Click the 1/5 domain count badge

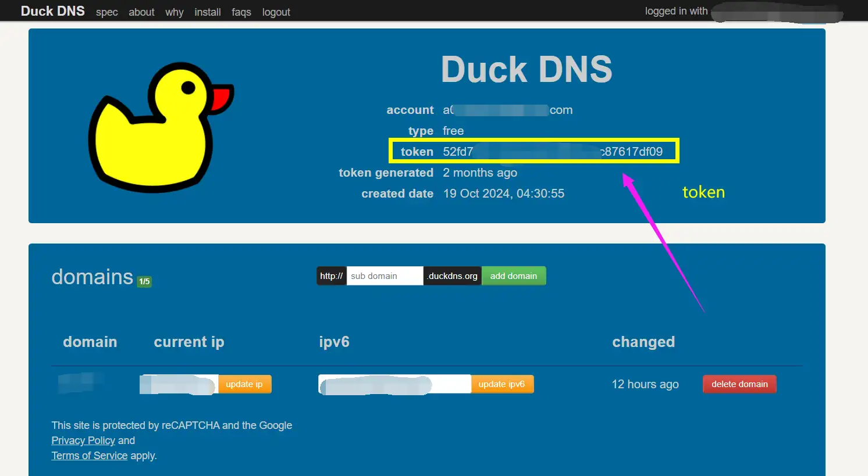(x=144, y=280)
